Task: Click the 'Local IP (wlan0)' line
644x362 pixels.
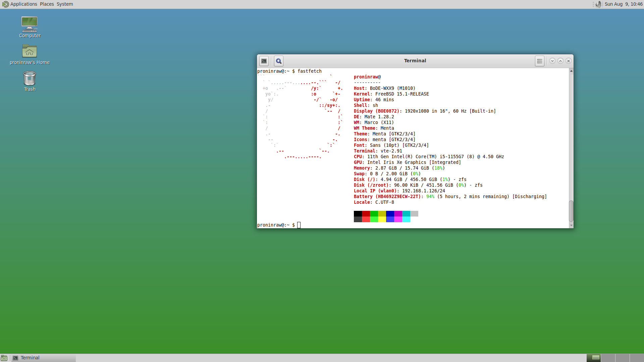Action: 399,191
